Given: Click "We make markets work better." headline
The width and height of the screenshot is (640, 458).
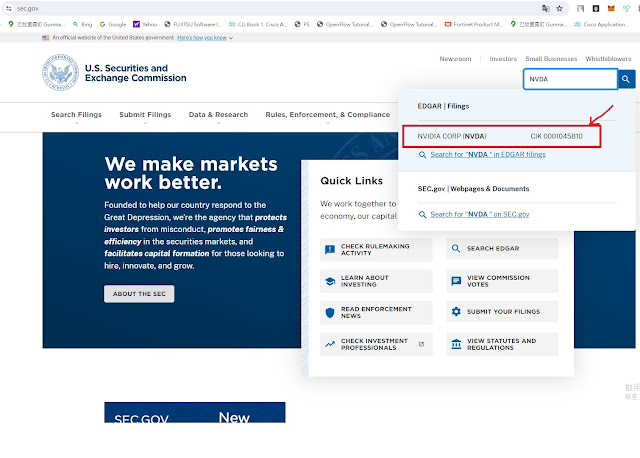Looking at the screenshot, I should click(191, 173).
